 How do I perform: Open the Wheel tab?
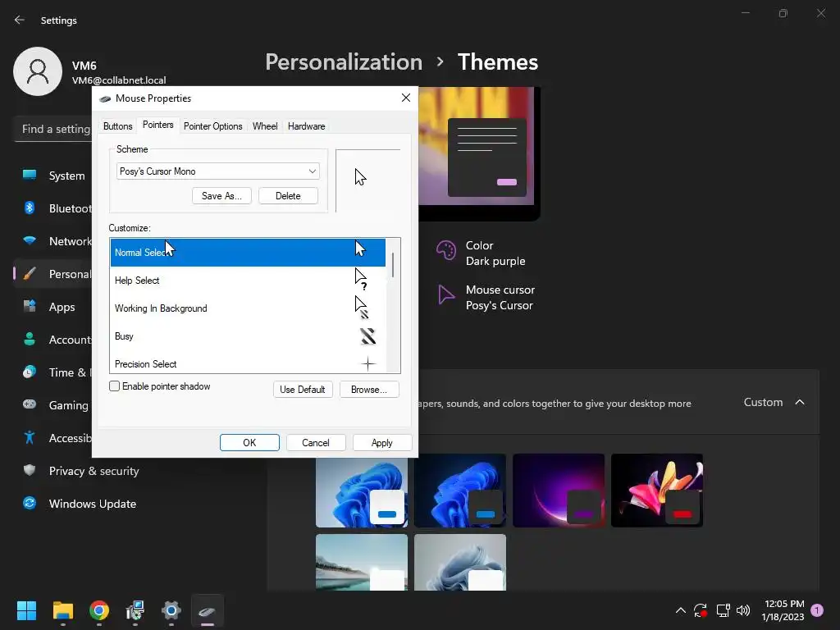click(x=265, y=126)
